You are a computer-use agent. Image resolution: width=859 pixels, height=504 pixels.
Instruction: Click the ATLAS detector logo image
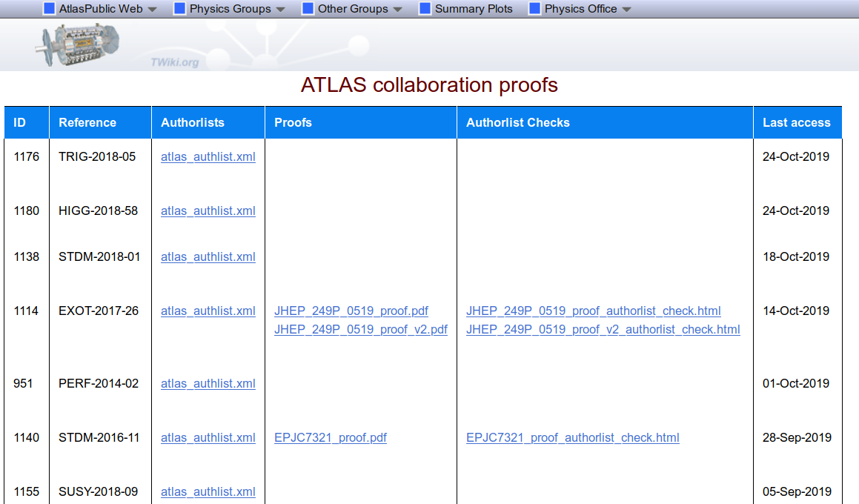tap(77, 44)
